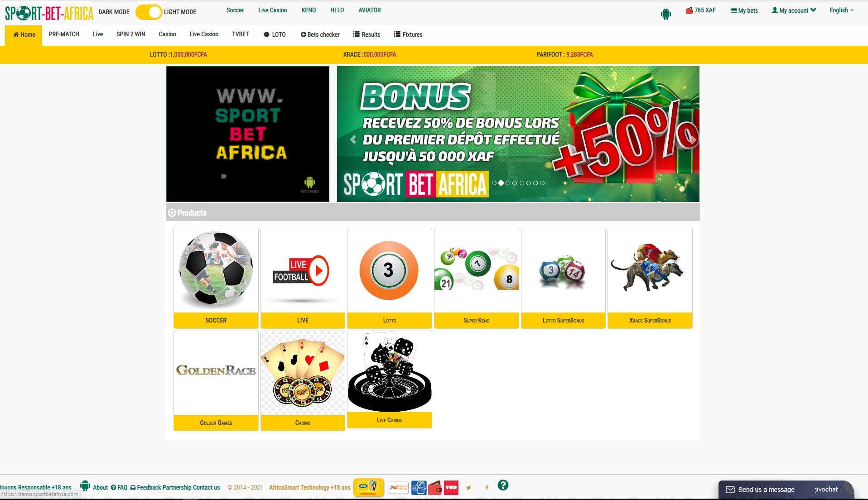Open the Super Keno product tile
This screenshot has width=868, height=500.
pyautogui.click(x=477, y=278)
